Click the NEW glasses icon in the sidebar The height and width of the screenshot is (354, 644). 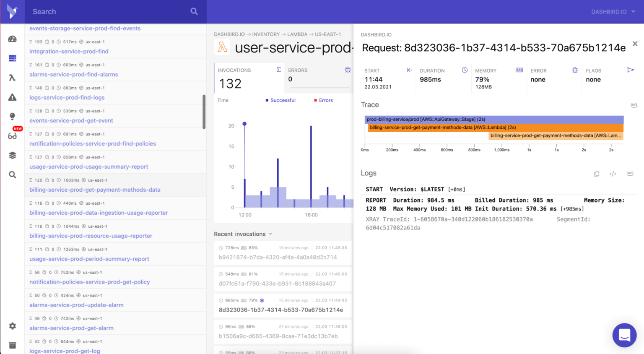coord(12,135)
